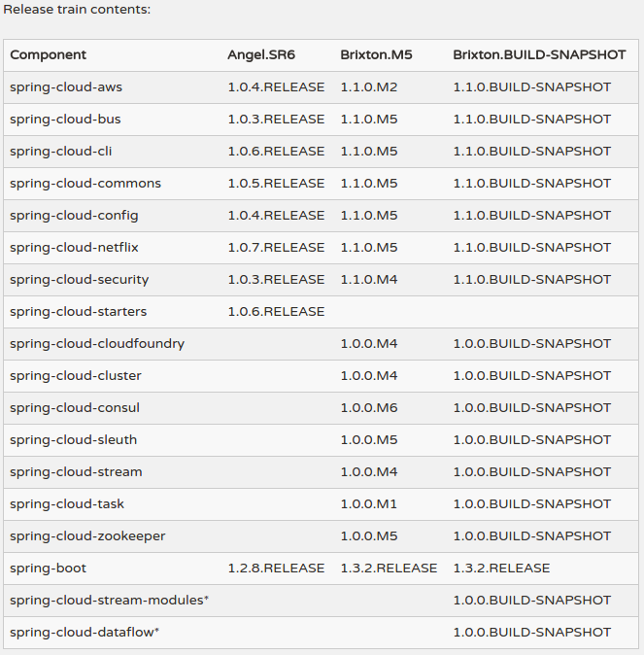Click "1.1.0.M5" in the spring-cloud-commons row
The image size is (644, 655).
[369, 184]
